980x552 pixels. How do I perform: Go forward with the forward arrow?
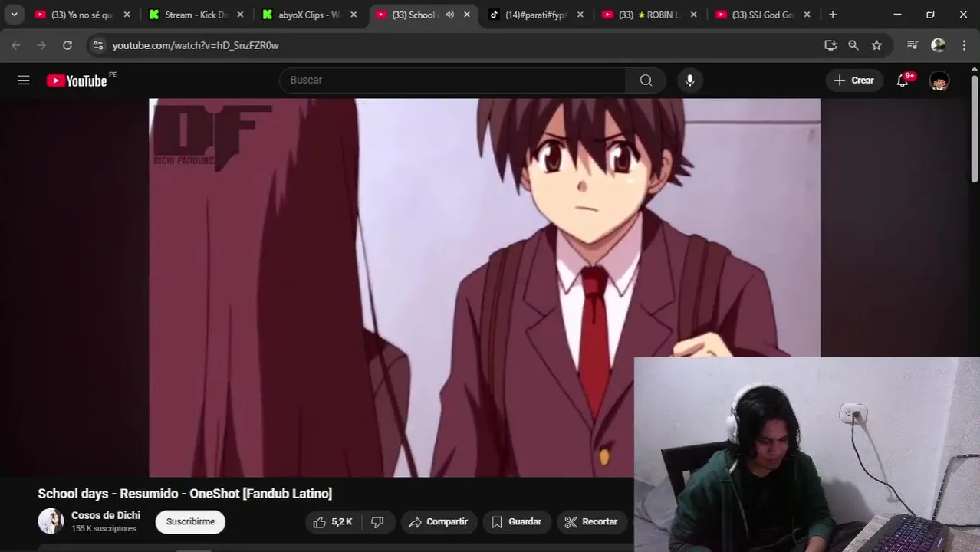click(41, 45)
